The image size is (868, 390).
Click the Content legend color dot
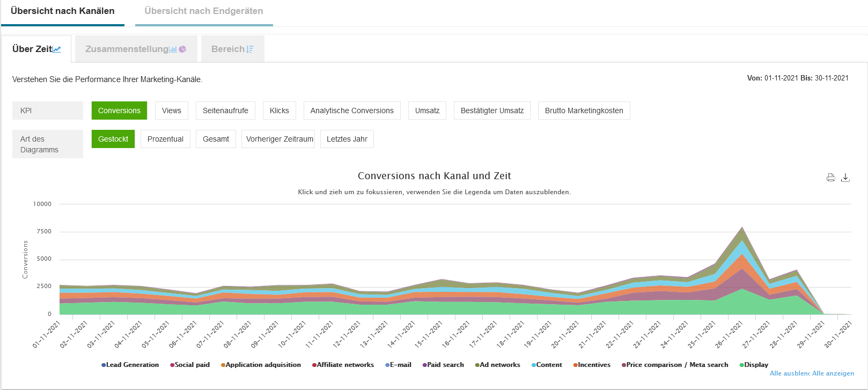tap(534, 365)
